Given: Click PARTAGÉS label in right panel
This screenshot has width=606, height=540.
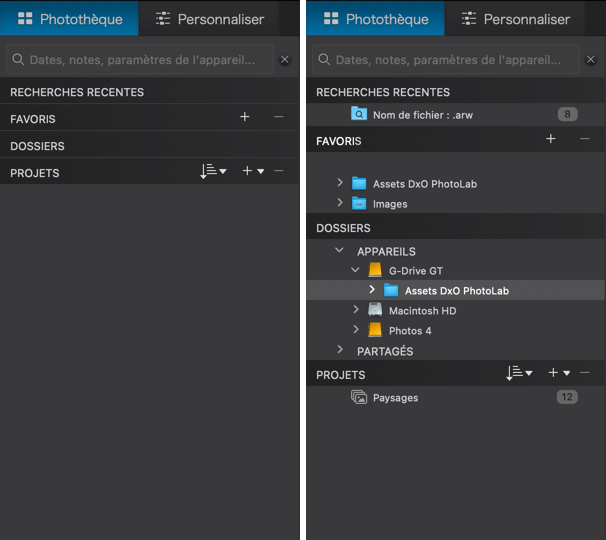Looking at the screenshot, I should pyautogui.click(x=385, y=351).
